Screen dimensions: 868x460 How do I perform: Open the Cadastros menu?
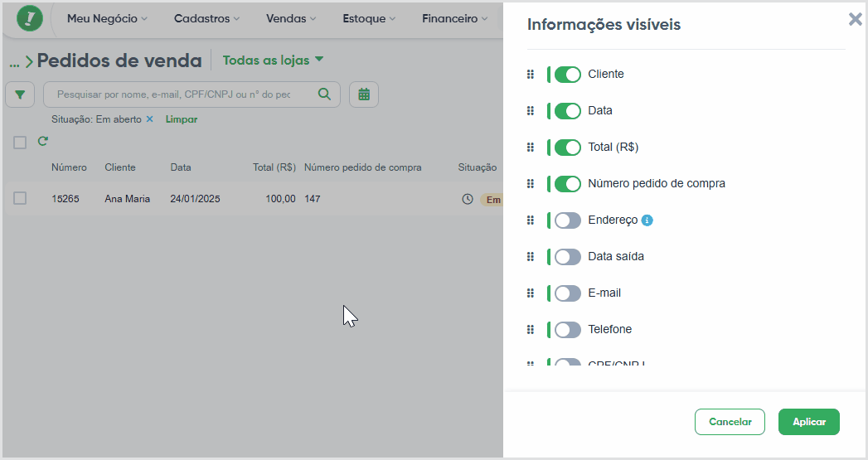(206, 18)
